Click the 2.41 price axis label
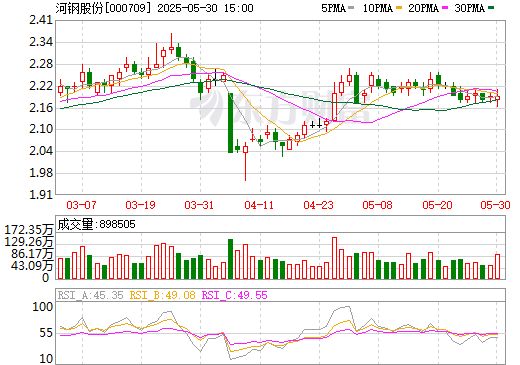 41,20
